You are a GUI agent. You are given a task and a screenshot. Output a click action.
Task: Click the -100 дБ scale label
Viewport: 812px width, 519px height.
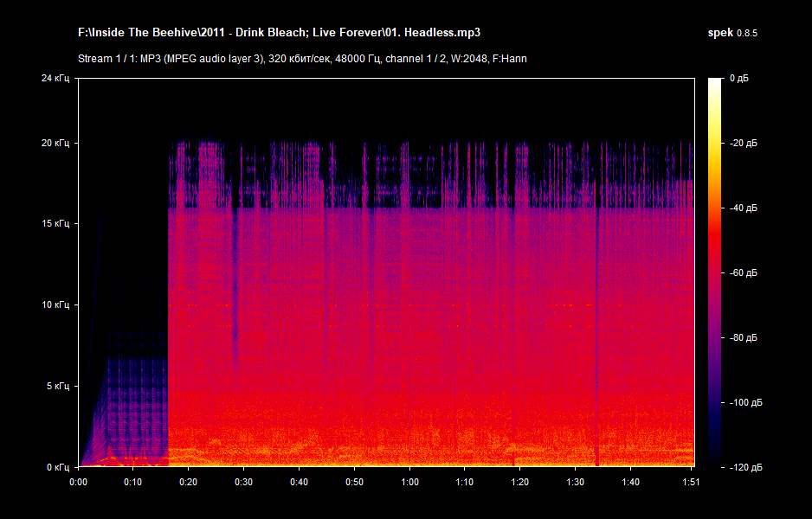click(x=744, y=402)
